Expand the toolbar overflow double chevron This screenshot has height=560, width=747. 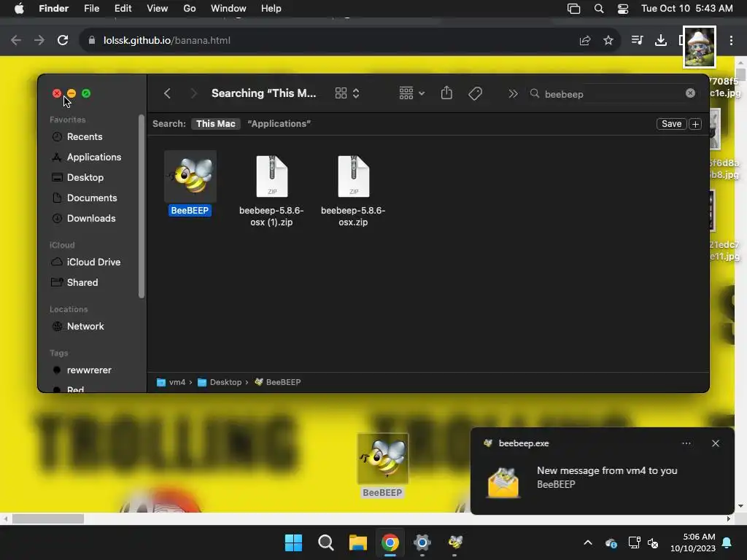(513, 94)
